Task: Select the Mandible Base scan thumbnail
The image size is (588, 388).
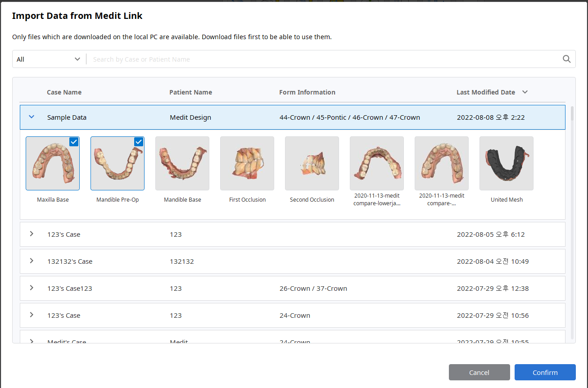Action: (x=182, y=163)
